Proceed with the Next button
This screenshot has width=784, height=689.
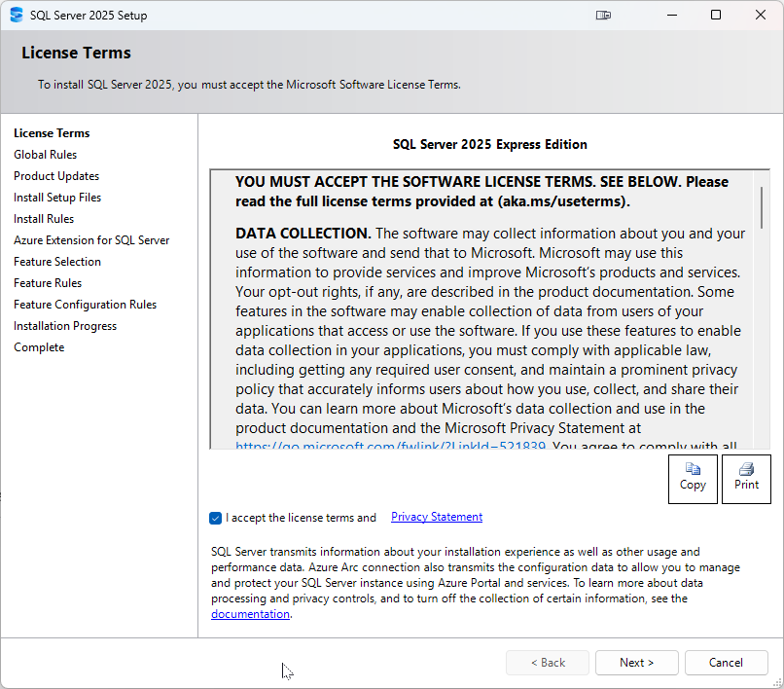tap(636, 663)
